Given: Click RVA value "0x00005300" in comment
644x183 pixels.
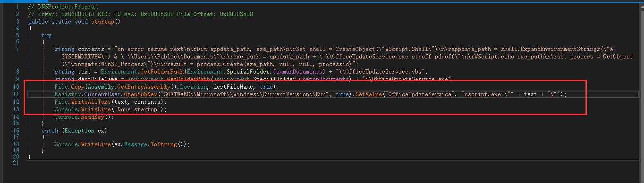Looking at the screenshot, I should click(157, 14).
